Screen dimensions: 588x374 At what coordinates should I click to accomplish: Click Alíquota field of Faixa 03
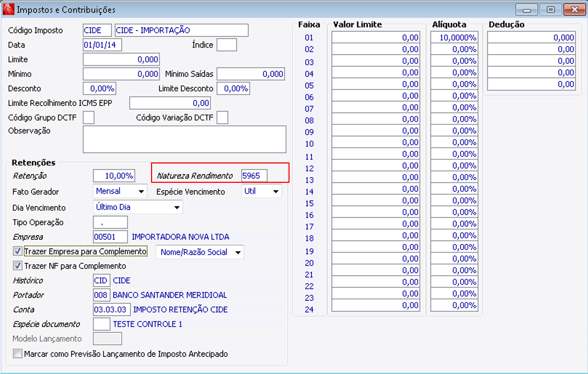click(454, 61)
